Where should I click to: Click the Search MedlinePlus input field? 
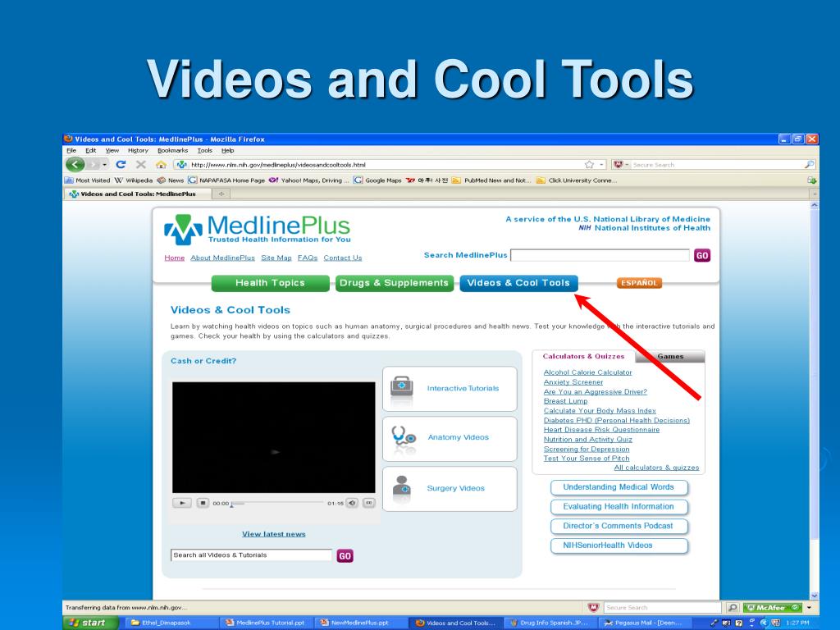point(600,256)
